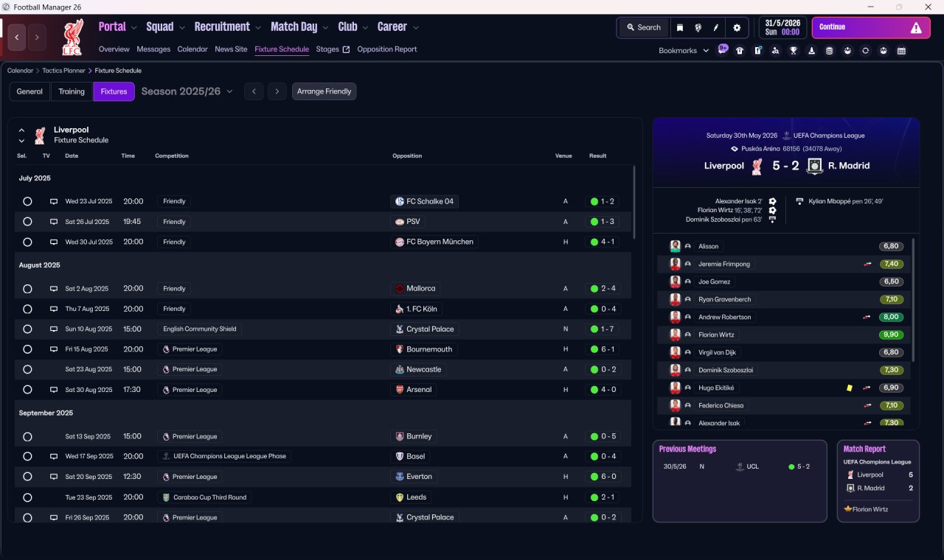Switch to the Training calendar tab

[x=72, y=91]
